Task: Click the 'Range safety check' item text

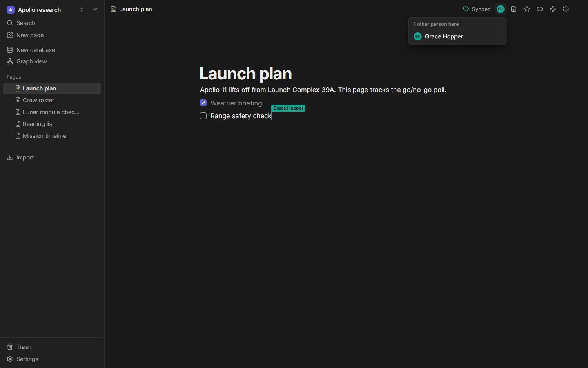Action: (x=241, y=116)
